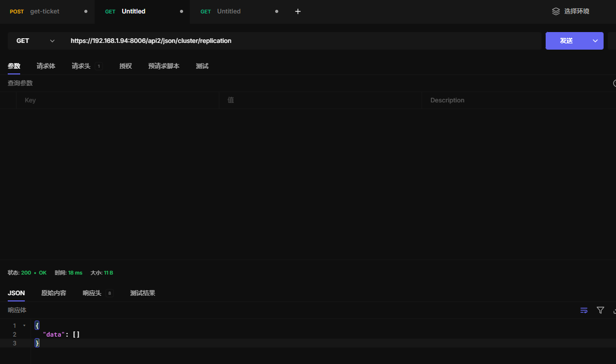This screenshot has height=364, width=616.
Task: Click the layers icon beside 选择环境
Action: (556, 11)
